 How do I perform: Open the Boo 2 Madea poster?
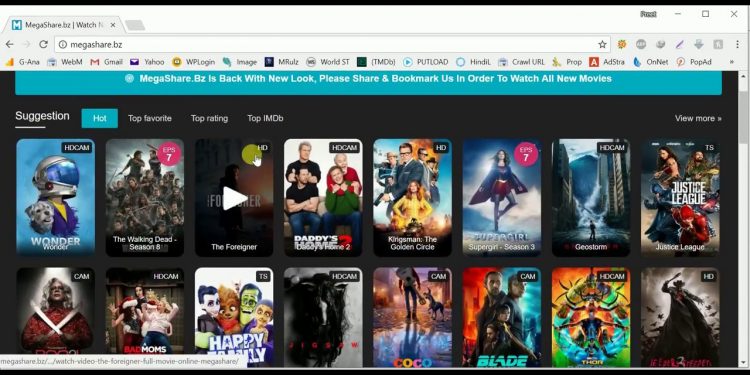pos(55,317)
